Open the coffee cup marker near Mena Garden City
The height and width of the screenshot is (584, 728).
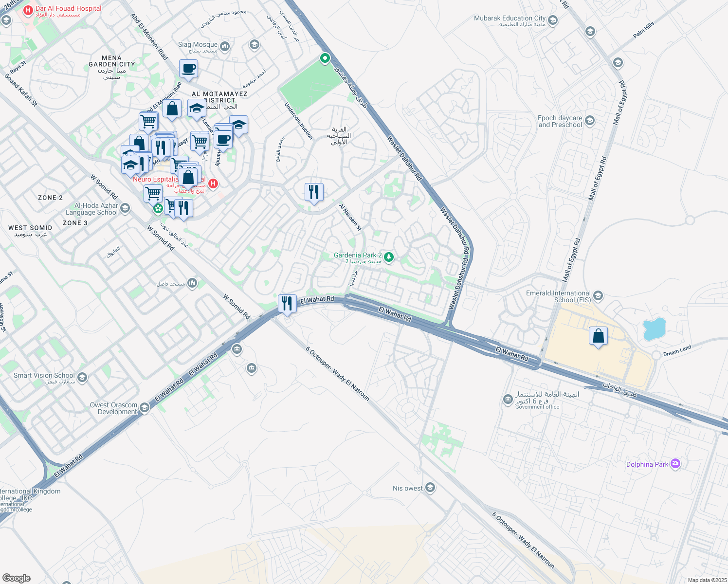(x=188, y=70)
